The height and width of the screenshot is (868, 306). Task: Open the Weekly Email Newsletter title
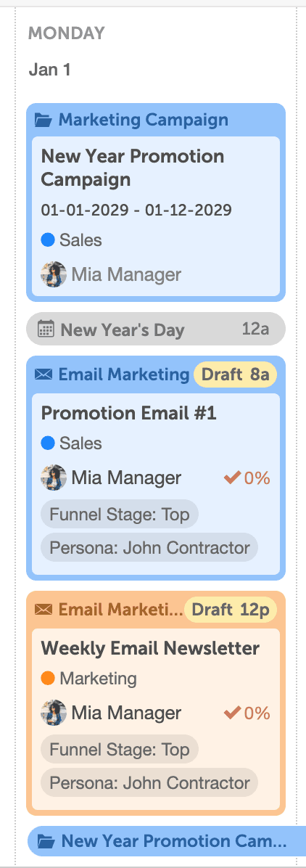(x=151, y=647)
